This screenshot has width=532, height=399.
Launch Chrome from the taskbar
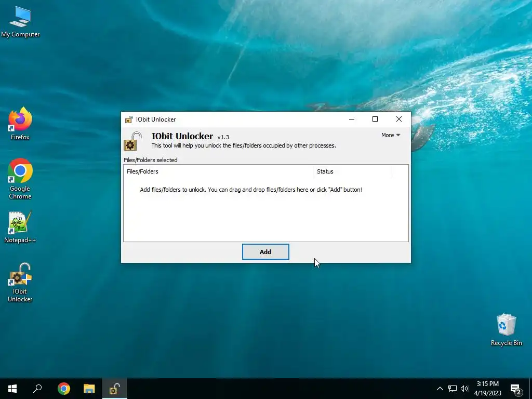tap(64, 389)
